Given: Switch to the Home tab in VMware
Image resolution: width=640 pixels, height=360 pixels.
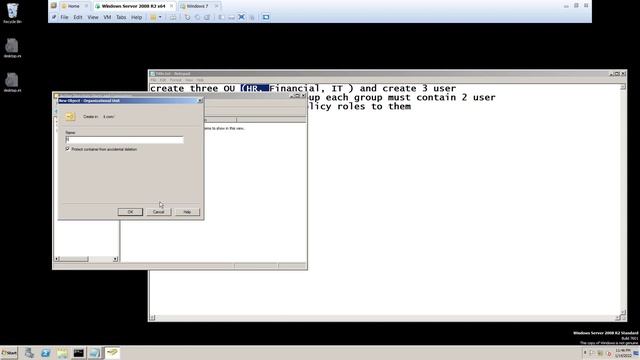Looking at the screenshot, I should tap(73, 6).
